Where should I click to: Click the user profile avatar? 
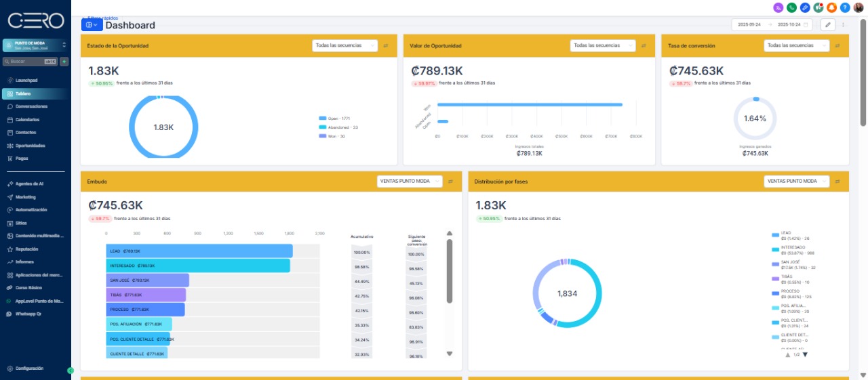[x=859, y=7]
